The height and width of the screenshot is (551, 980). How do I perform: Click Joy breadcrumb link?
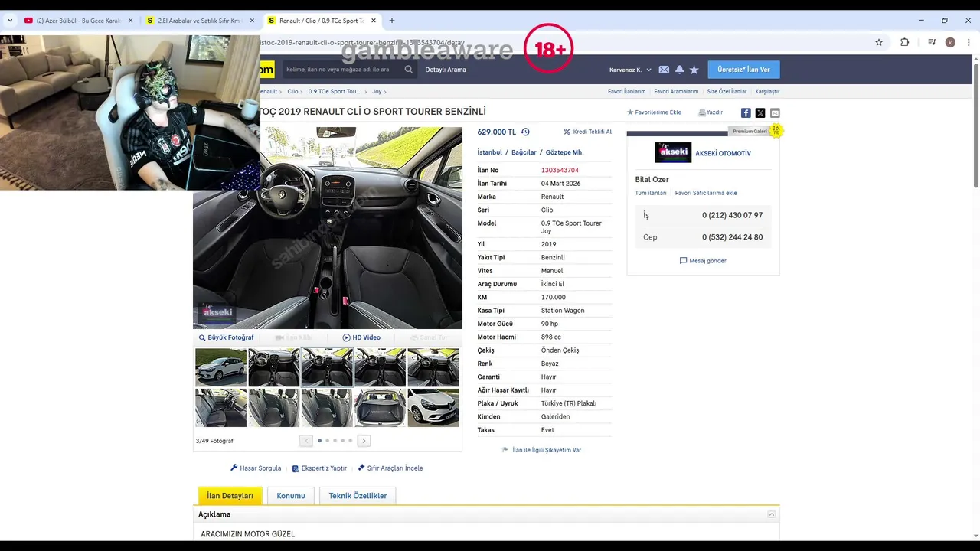point(377,91)
